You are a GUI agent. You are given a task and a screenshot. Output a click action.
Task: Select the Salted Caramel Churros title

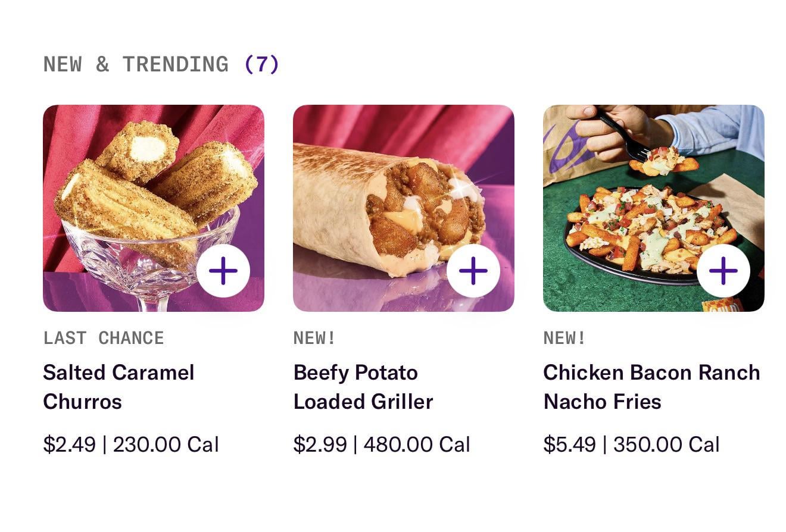(x=118, y=387)
